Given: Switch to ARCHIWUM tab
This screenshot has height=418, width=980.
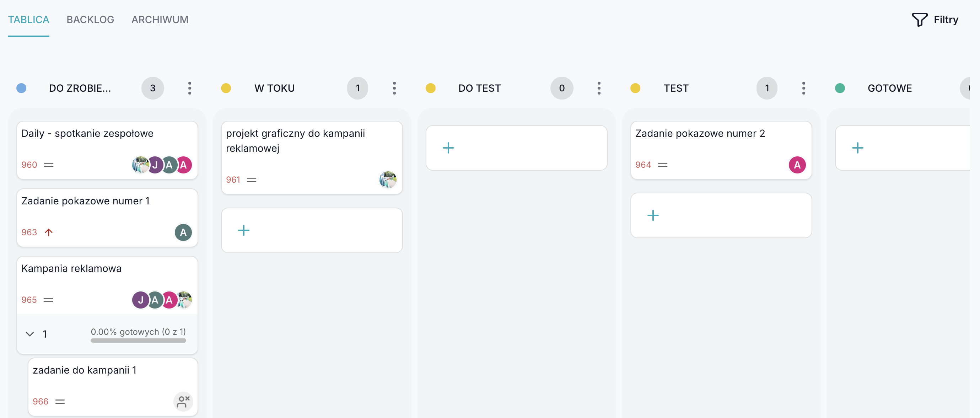Looking at the screenshot, I should coord(160,20).
